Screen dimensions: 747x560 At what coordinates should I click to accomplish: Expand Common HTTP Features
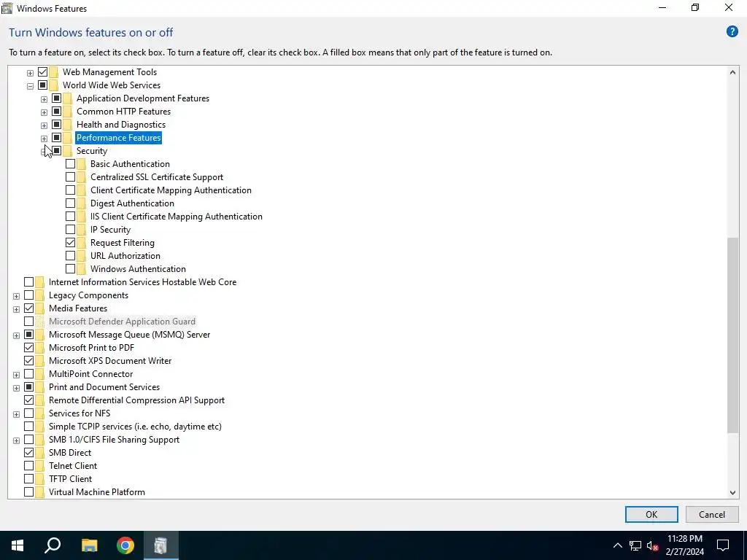(x=44, y=112)
